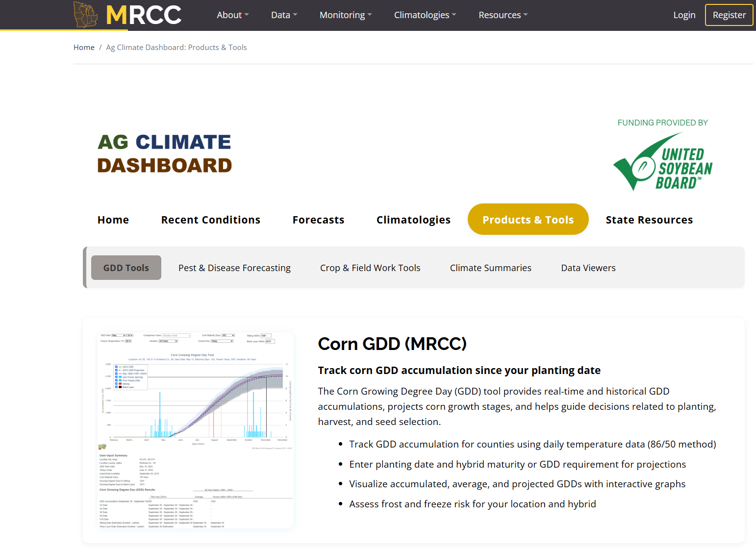Click bullet 'Assess frost and freeze risk'

(473, 504)
